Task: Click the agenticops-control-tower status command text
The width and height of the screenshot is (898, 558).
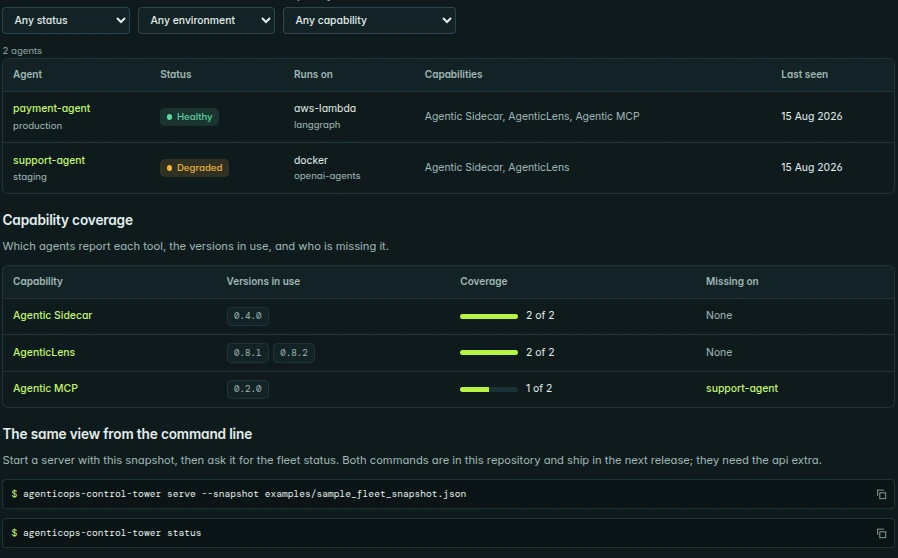Action: point(112,533)
